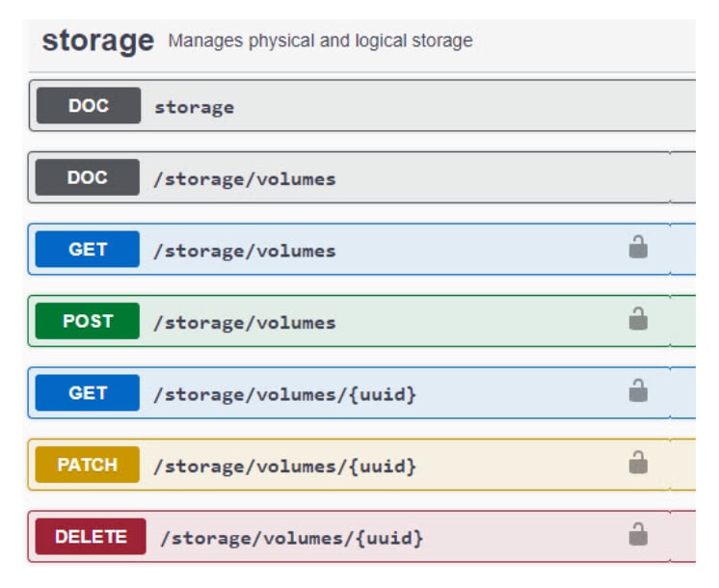
Task: Collapse the storage section header
Action: pos(97,41)
